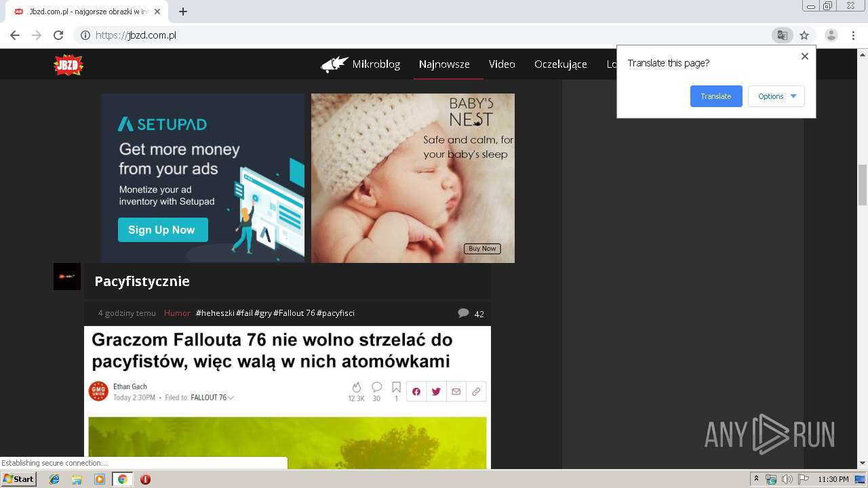The height and width of the screenshot is (488, 868).
Task: Expand the FALLOUT 76 filed-to chevron
Action: click(231, 398)
